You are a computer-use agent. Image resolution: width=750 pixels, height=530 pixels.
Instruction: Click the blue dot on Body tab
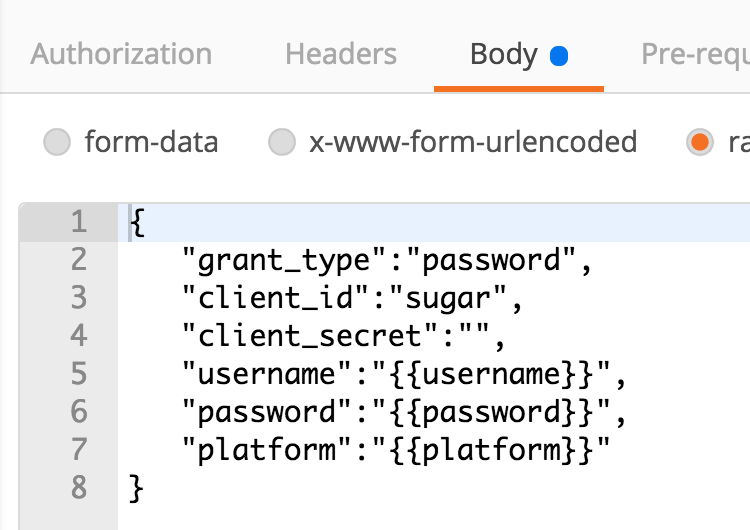(x=559, y=56)
